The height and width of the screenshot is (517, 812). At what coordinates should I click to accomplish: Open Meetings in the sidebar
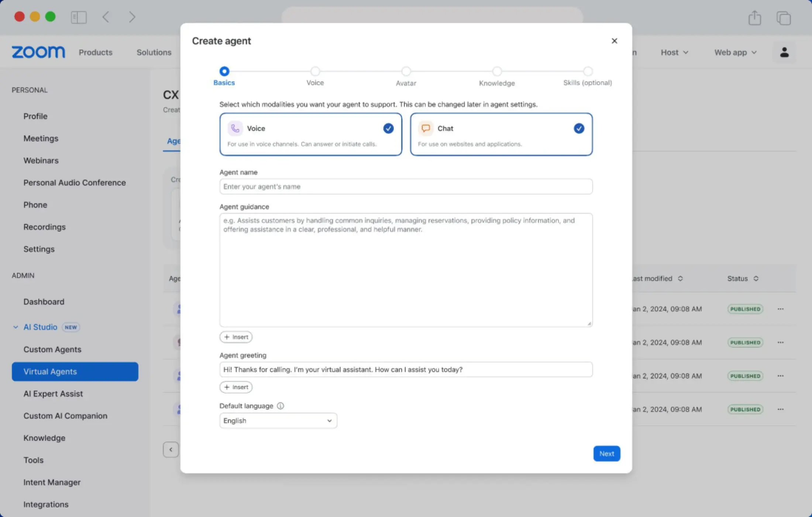click(41, 138)
